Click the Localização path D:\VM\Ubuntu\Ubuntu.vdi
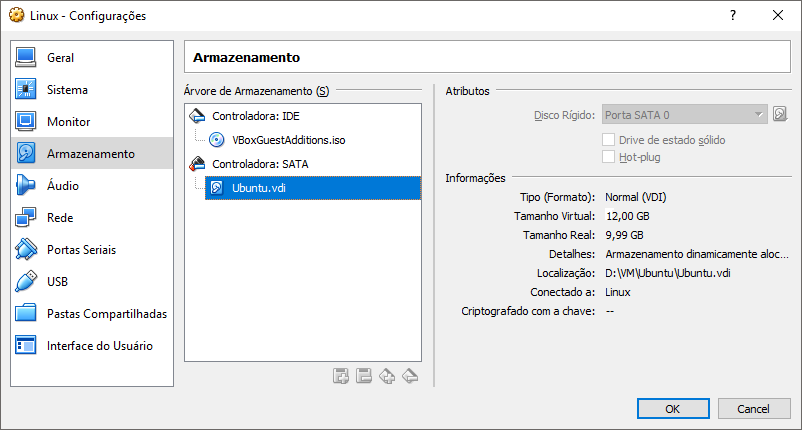 pyautogui.click(x=667, y=273)
